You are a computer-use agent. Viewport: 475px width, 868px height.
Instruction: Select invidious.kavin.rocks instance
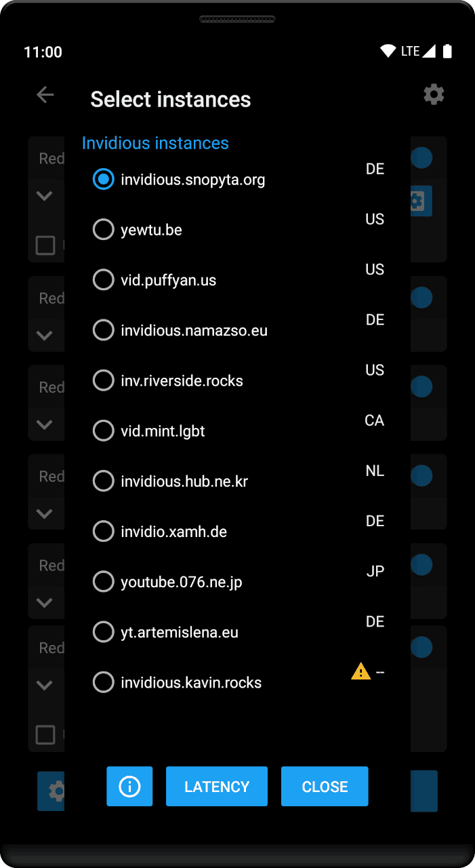(103, 682)
